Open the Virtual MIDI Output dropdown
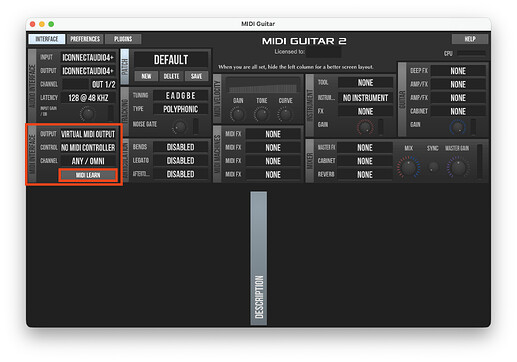The height and width of the screenshot is (362, 517). (x=88, y=134)
